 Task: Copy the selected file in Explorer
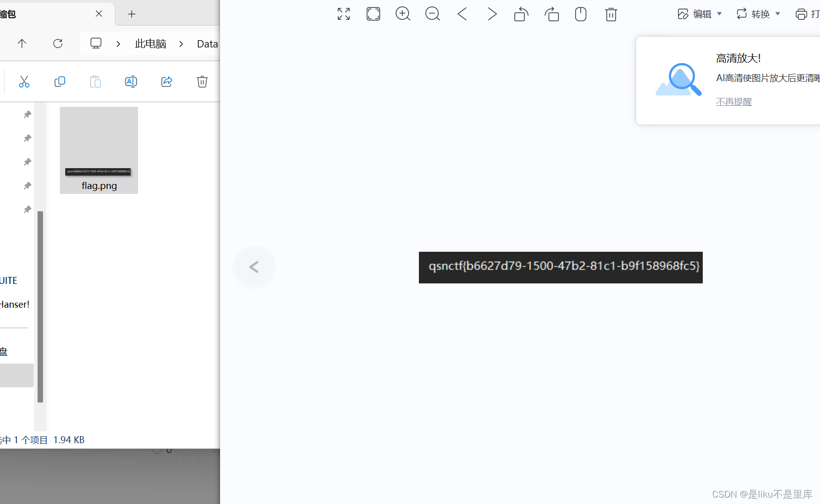coord(60,82)
